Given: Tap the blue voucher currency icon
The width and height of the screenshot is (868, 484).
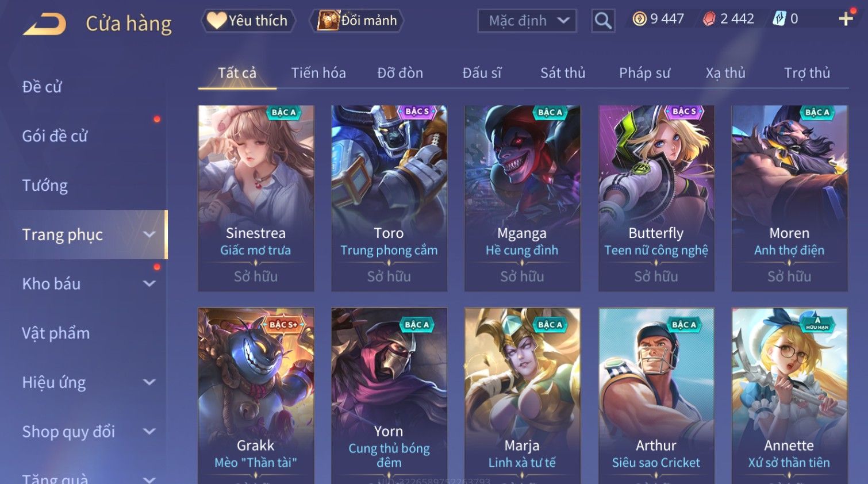Looking at the screenshot, I should (779, 19).
